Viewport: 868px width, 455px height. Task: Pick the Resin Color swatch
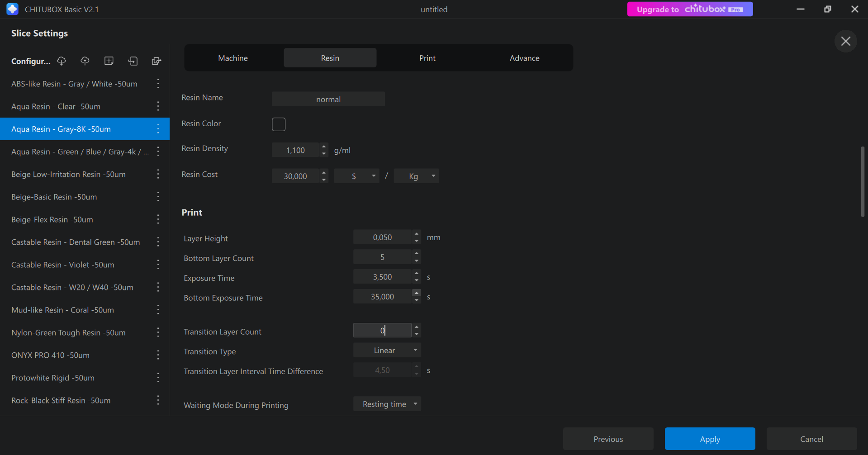pos(279,124)
